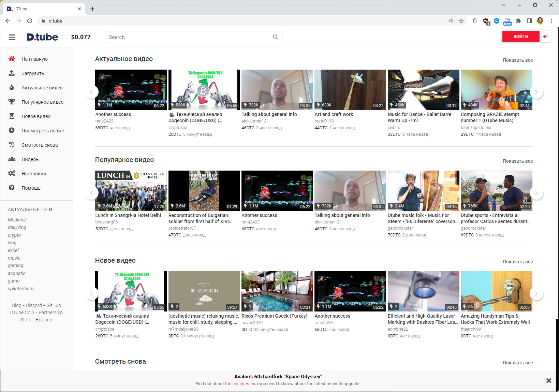Click the flame icon for Актуальное видео
Viewport: 559px width, 392px height.
tap(12, 87)
